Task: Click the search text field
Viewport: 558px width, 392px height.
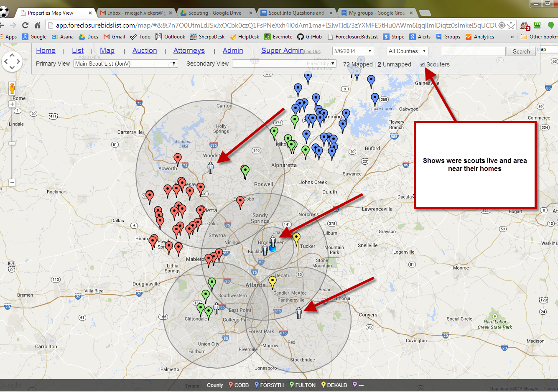Action: pyautogui.click(x=473, y=51)
